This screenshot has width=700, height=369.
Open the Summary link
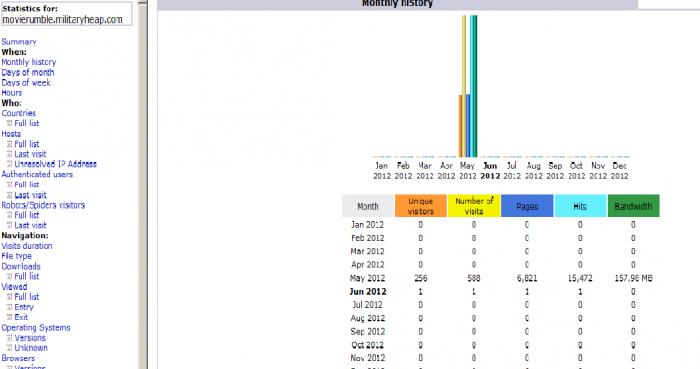coord(19,41)
